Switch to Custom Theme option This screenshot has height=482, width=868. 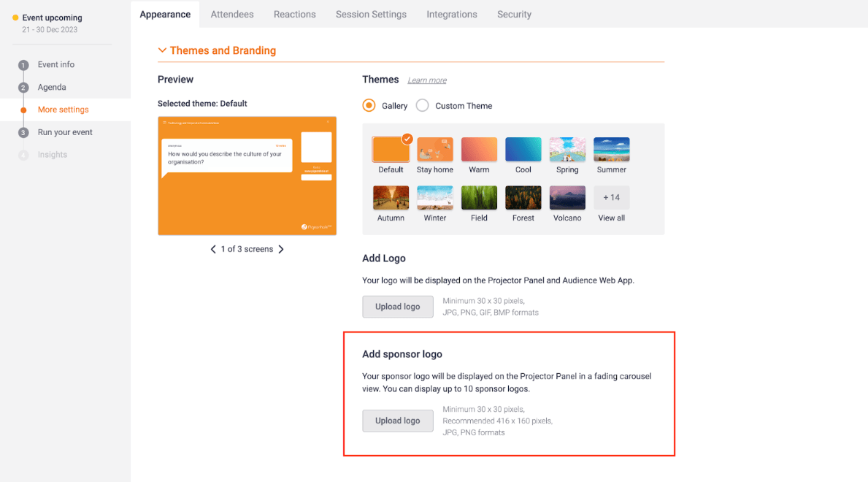(422, 105)
